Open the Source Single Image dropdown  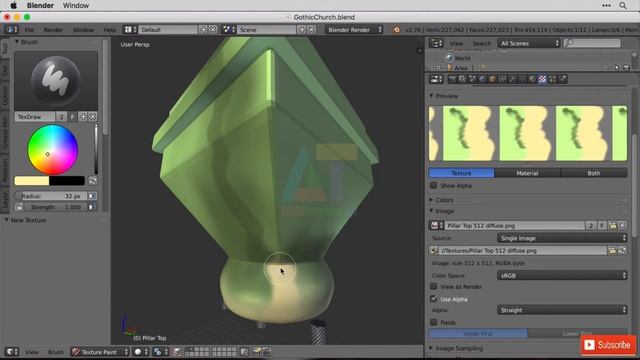562,238
